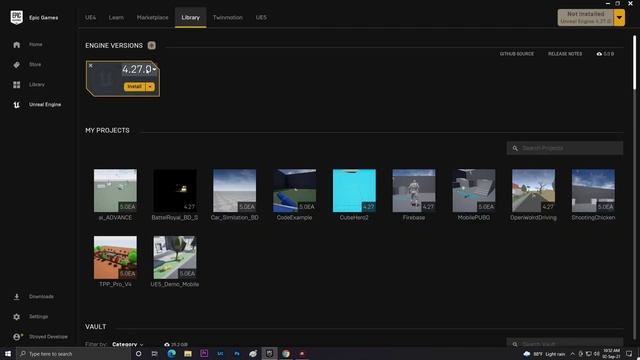
Task: Open the user account profile
Action: pyautogui.click(x=40, y=337)
